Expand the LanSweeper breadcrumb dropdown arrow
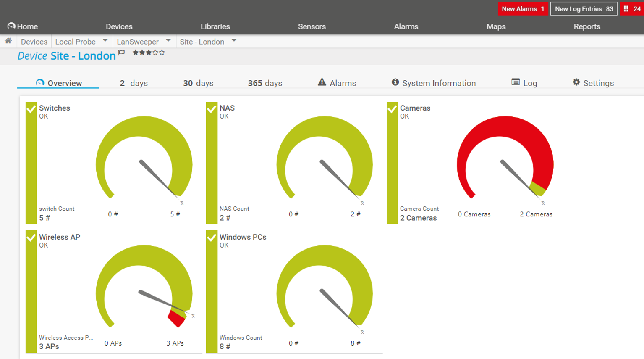Screen dimensions: 644x359 [x=168, y=41]
